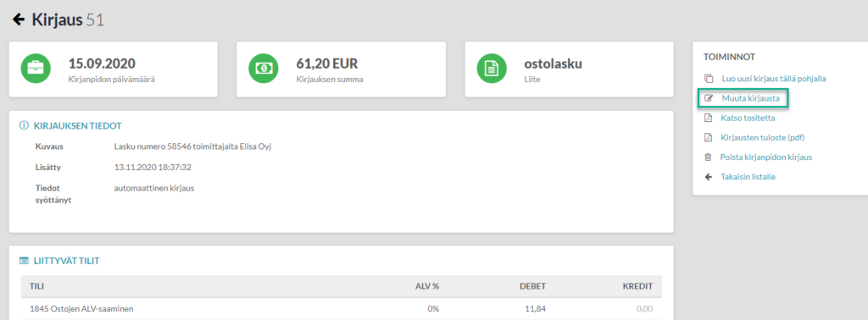
Task: Click the Kirjanpidon päivämäärä label
Action: (x=112, y=79)
